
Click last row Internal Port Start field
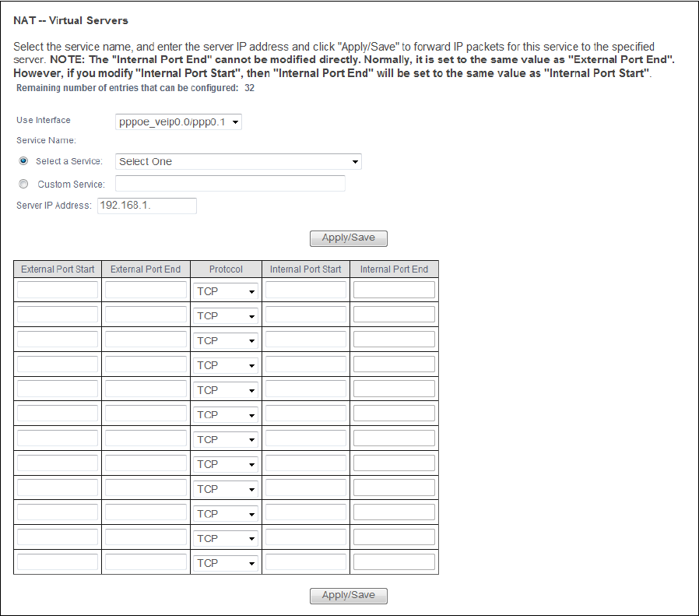(x=306, y=561)
